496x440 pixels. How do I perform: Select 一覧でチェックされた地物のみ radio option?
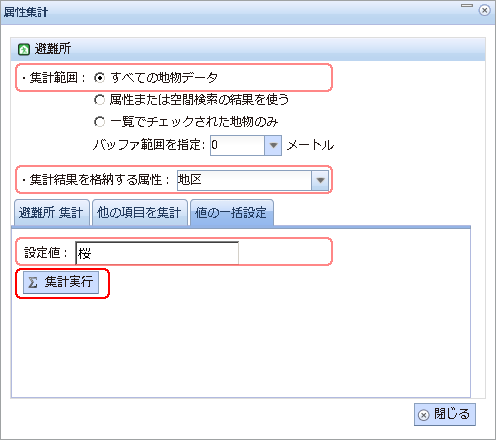click(x=99, y=122)
